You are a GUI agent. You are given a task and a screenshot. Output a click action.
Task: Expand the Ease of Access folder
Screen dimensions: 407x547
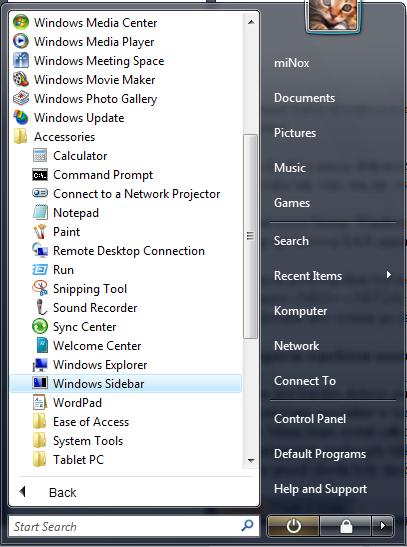click(x=81, y=421)
